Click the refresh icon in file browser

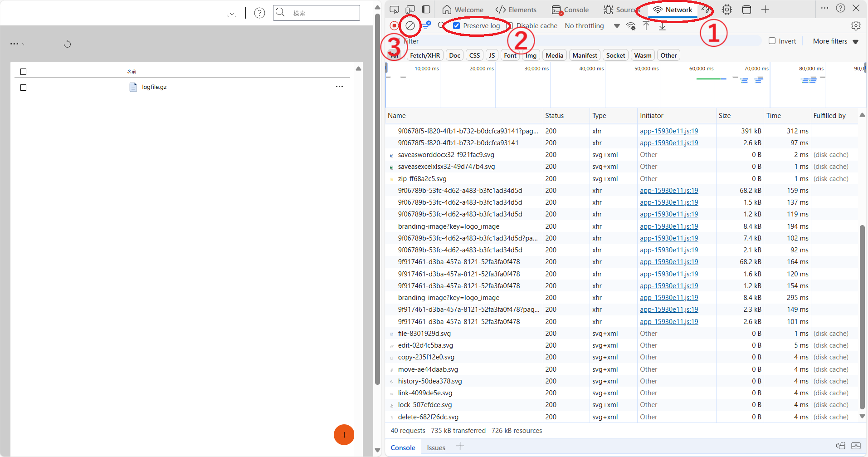tap(67, 44)
